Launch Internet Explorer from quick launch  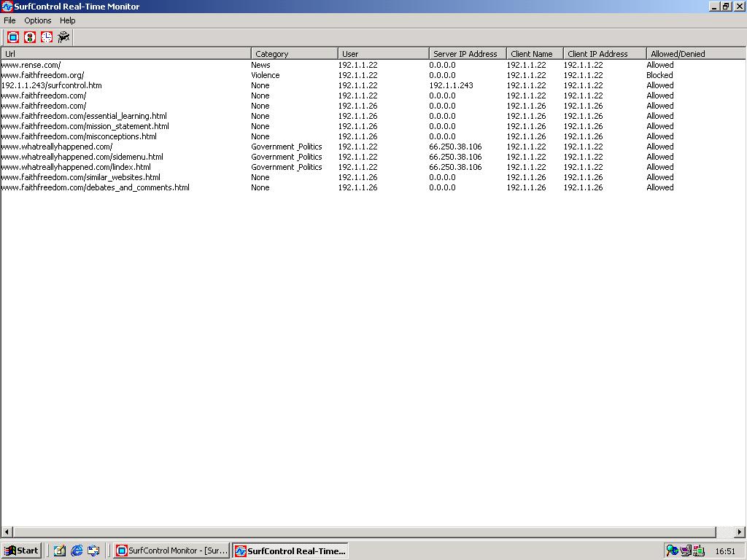click(77, 551)
